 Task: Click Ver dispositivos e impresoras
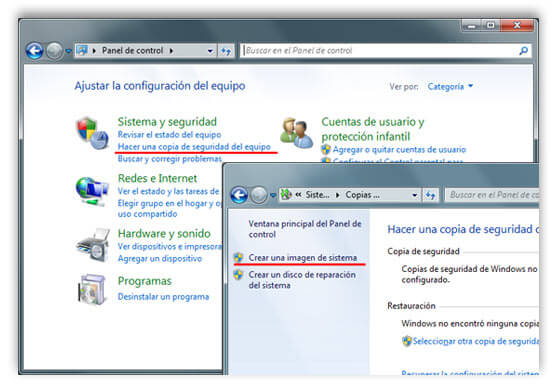[170, 246]
